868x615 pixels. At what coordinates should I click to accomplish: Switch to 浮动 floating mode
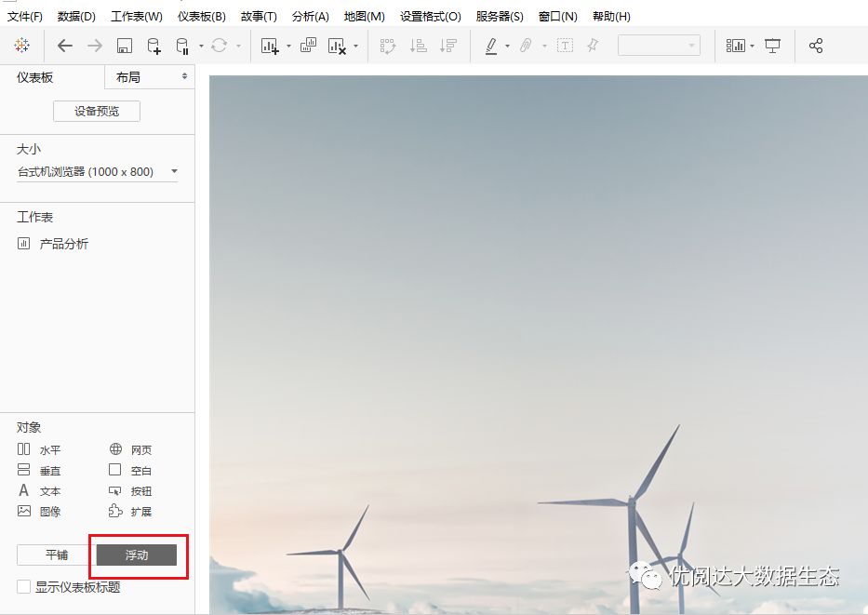click(x=137, y=555)
